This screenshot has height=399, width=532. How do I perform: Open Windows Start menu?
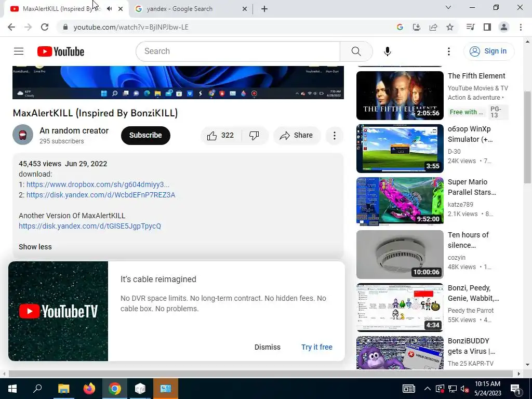click(12, 389)
